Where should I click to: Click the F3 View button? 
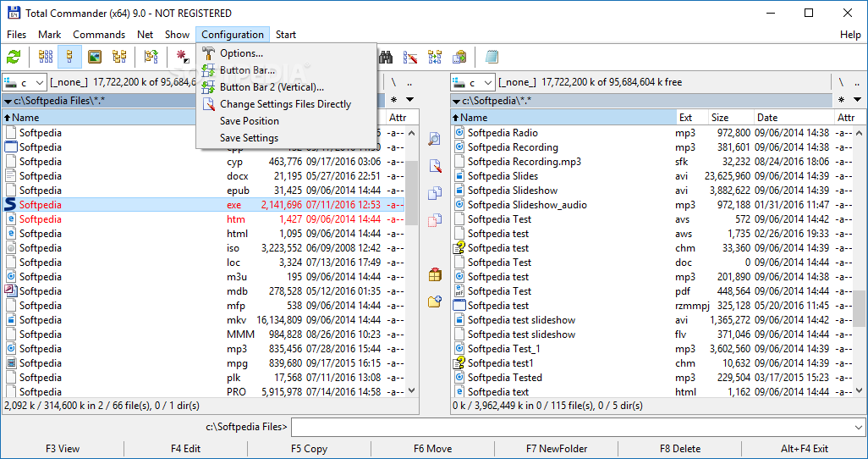pyautogui.click(x=63, y=449)
